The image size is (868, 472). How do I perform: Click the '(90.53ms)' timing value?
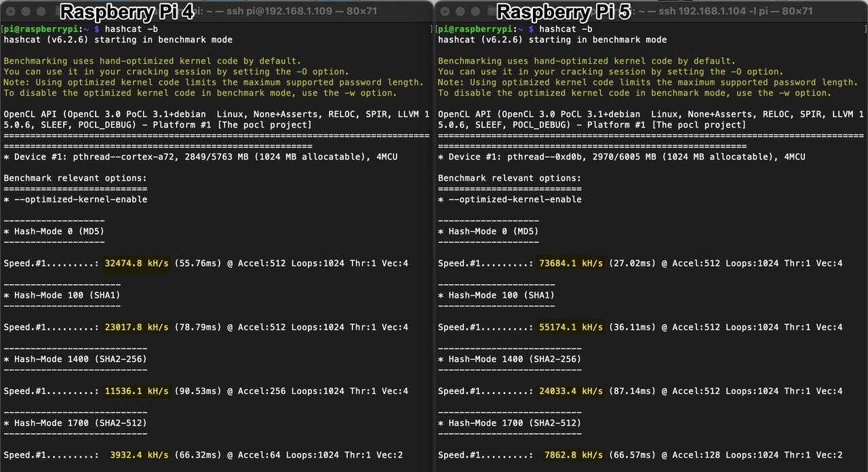click(198, 391)
